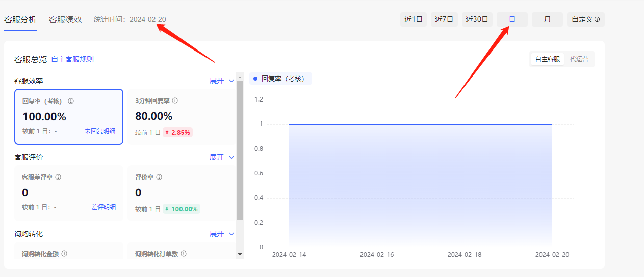The height and width of the screenshot is (277, 644).
Task: Select the 评价率 metric card
Action: 182,193
